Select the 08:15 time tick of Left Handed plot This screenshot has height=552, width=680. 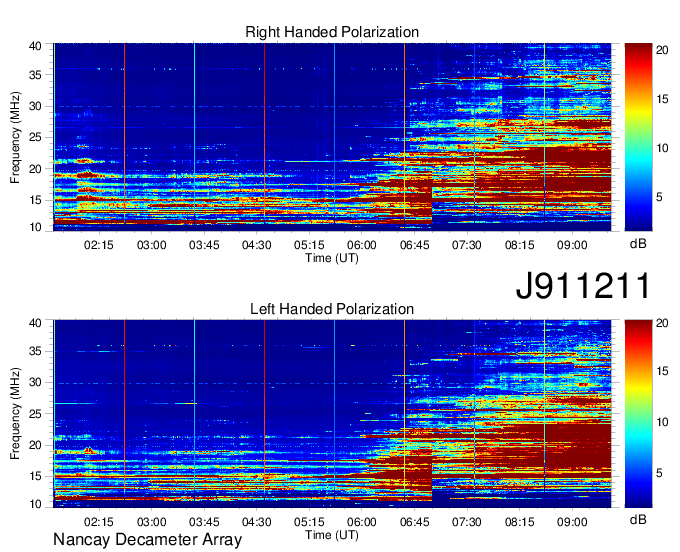(519, 522)
